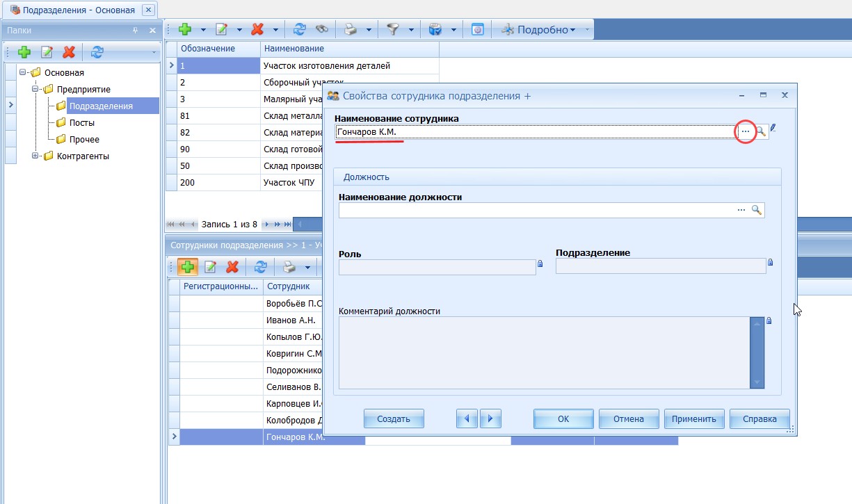Toggle the lock by Комментарий должности box
The width and height of the screenshot is (852, 504).
pos(769,320)
